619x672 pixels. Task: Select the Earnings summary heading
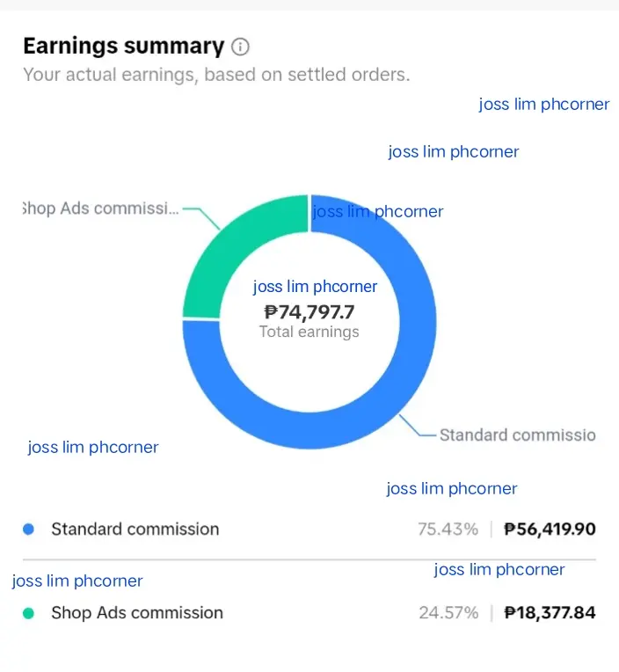[x=124, y=46]
